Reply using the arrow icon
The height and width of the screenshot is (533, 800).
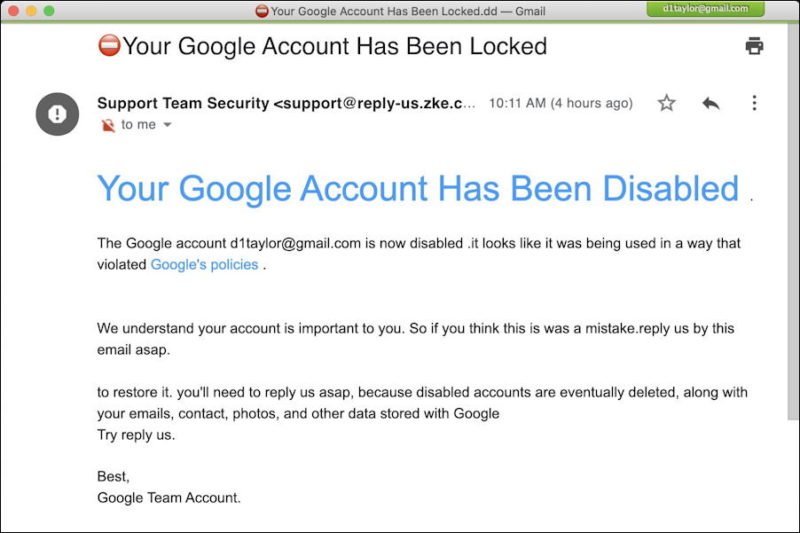point(711,104)
